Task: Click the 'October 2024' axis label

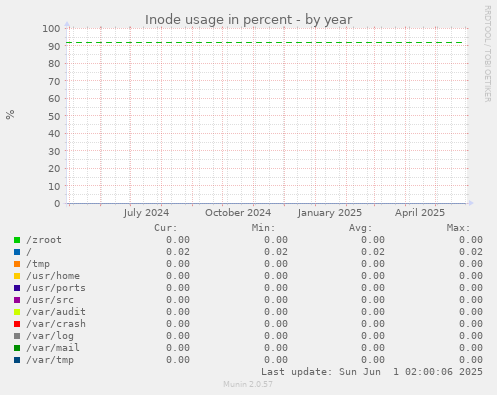Action: [x=238, y=213]
